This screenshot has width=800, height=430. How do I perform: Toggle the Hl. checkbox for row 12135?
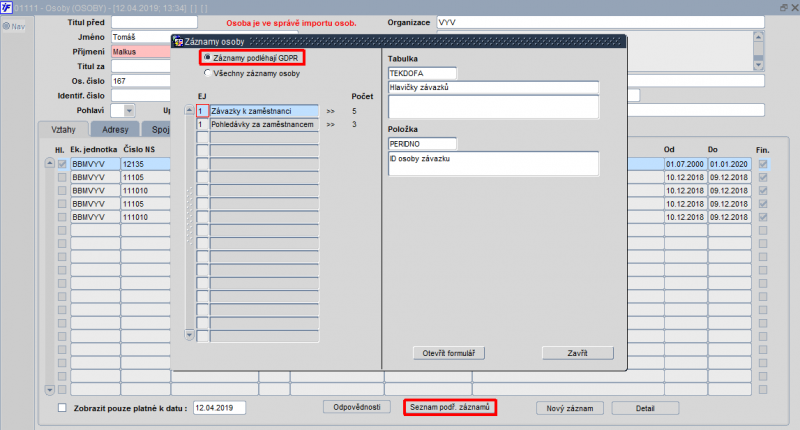(x=62, y=164)
